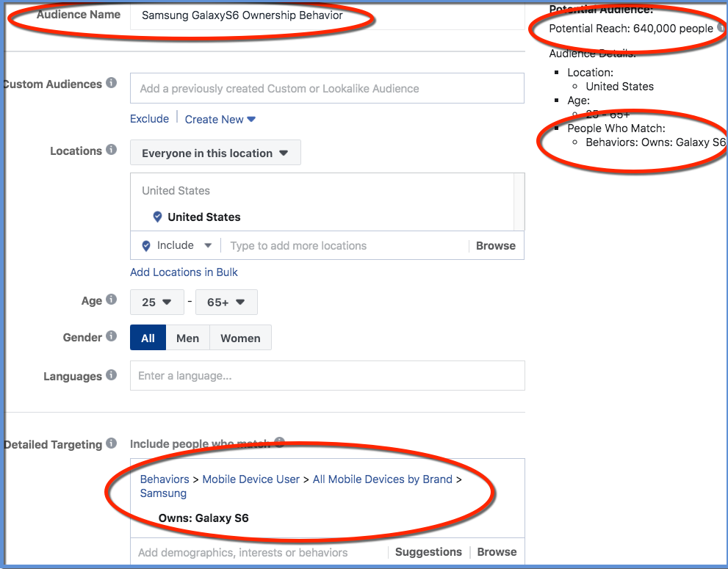The image size is (728, 569).
Task: Open the Create New dropdown
Action: 220,119
